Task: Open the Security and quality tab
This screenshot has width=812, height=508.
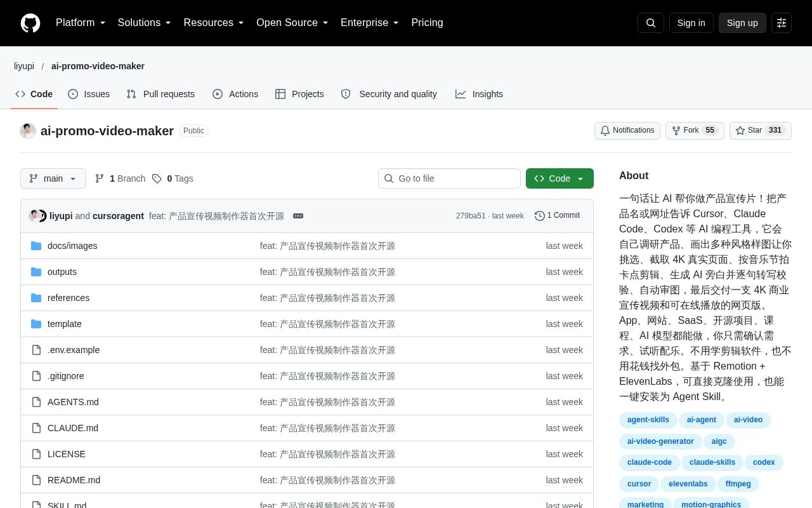Action: pos(389,94)
